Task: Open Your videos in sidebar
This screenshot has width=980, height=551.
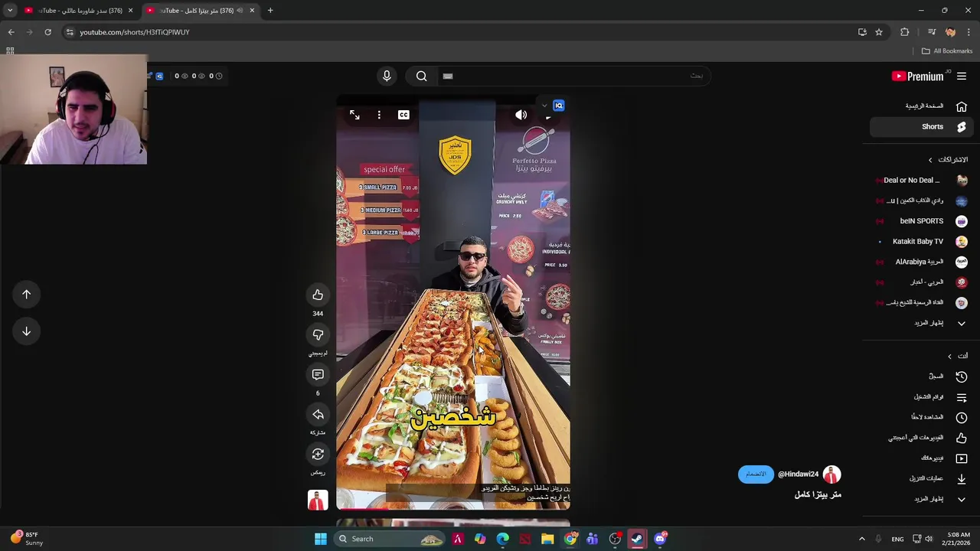Action: coord(923,458)
